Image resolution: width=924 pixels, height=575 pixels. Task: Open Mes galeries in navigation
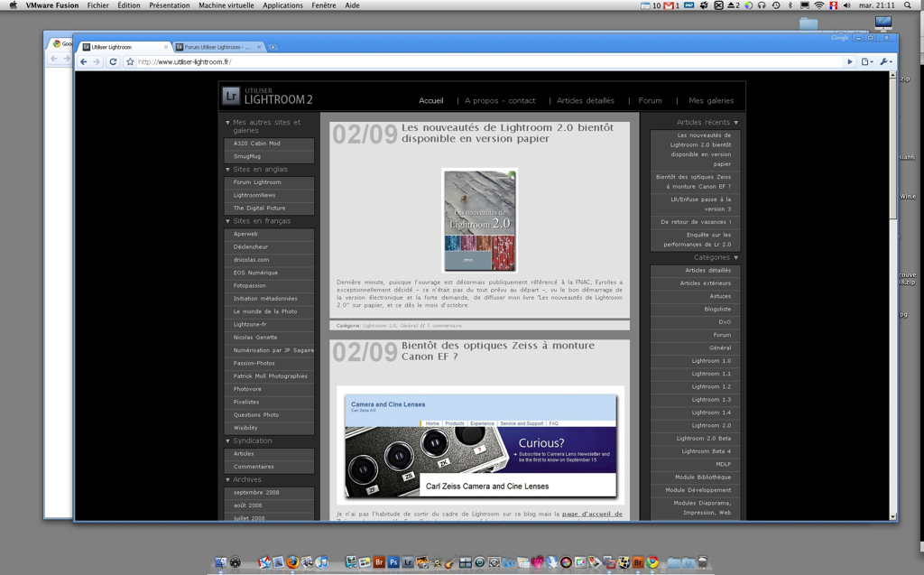click(711, 101)
